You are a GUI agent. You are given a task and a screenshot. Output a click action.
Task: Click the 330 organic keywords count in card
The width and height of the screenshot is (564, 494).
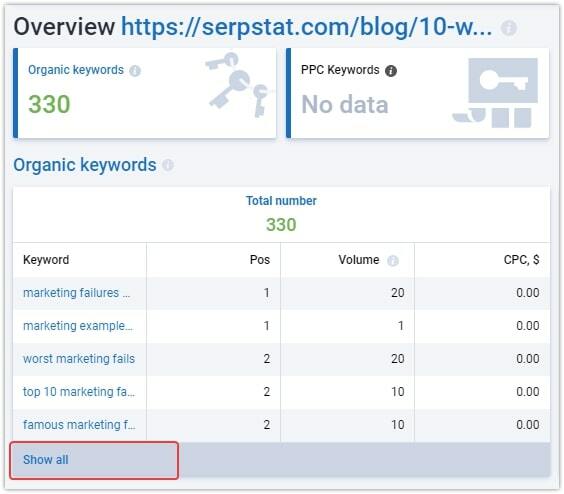(49, 104)
